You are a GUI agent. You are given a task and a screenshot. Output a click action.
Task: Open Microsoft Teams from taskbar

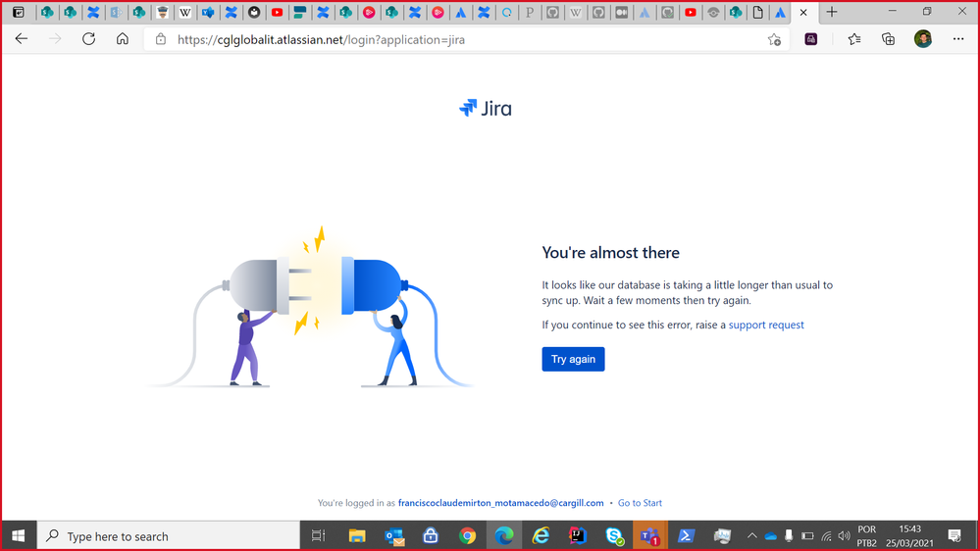[x=650, y=536]
